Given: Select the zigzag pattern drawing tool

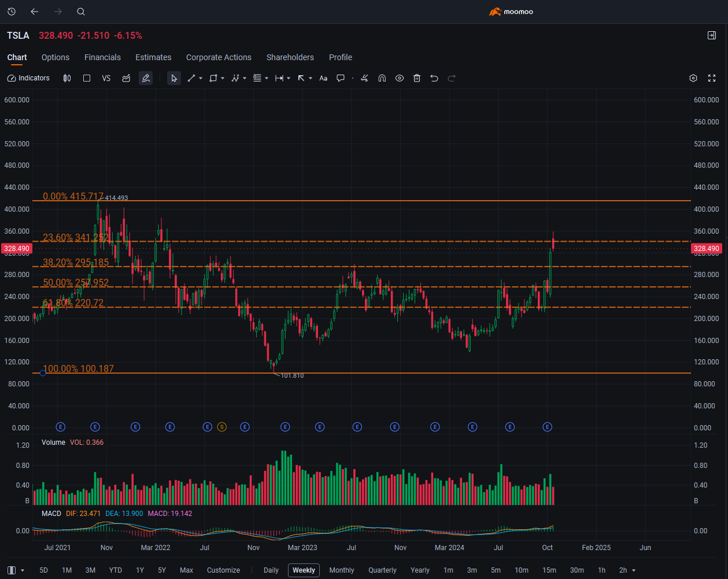Looking at the screenshot, I should (x=235, y=78).
